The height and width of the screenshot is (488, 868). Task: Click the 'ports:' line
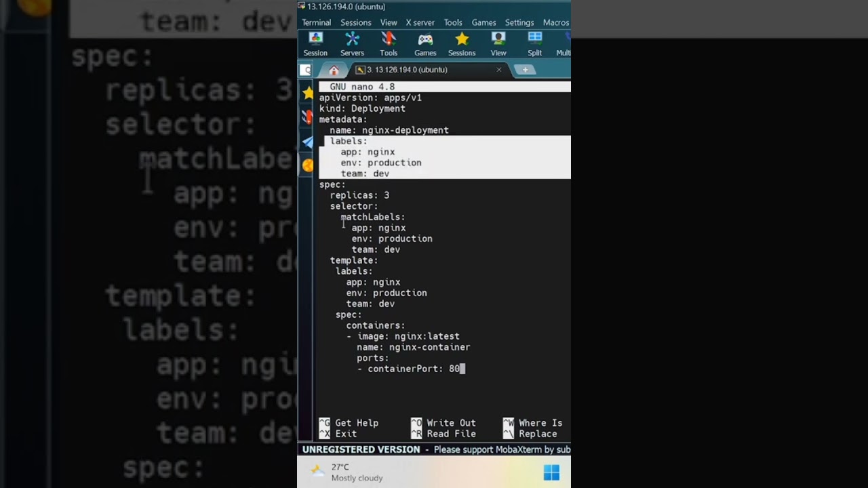tap(373, 358)
